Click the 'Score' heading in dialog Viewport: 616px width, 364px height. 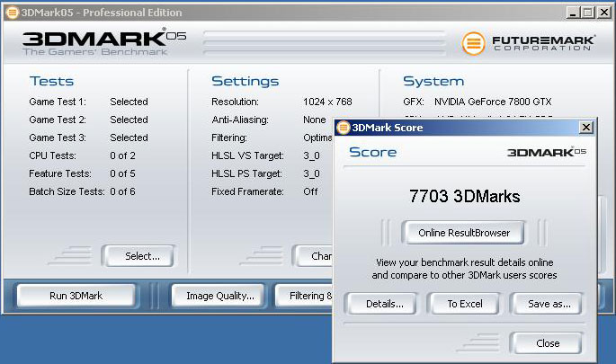pyautogui.click(x=373, y=152)
